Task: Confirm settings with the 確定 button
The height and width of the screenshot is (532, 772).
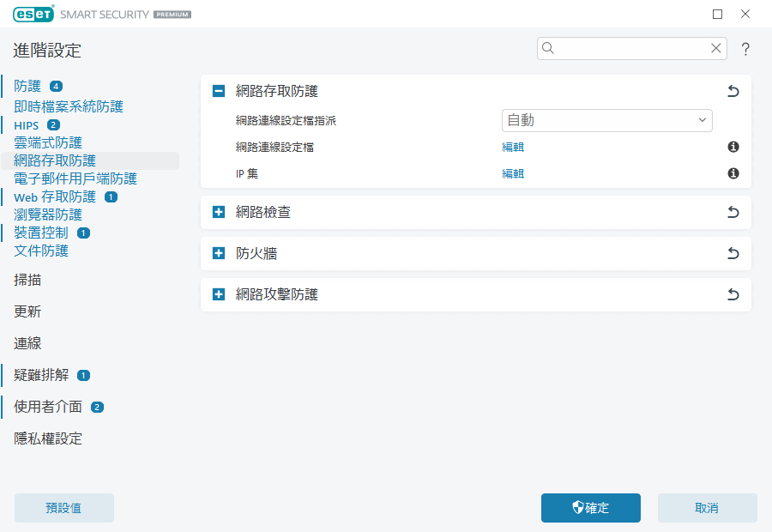Action: click(x=590, y=508)
